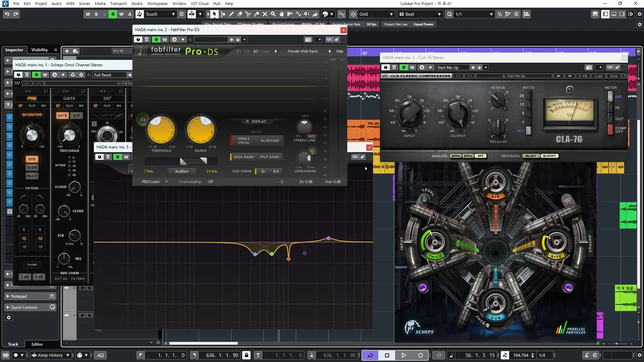This screenshot has height=362, width=644.
Task: Select Single Vocal mode in Pro-DS
Action: click(244, 140)
